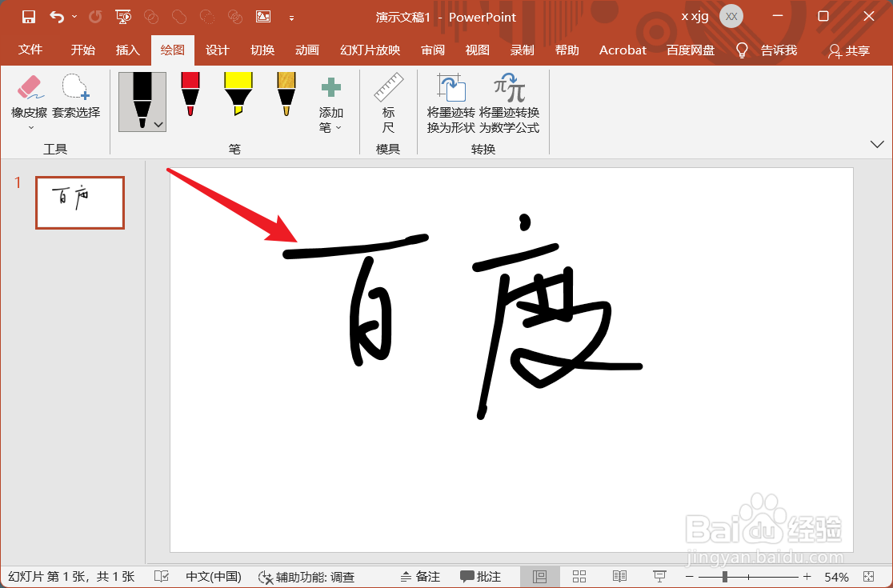Fit slide to current window icon
893x588 pixels.
868,577
